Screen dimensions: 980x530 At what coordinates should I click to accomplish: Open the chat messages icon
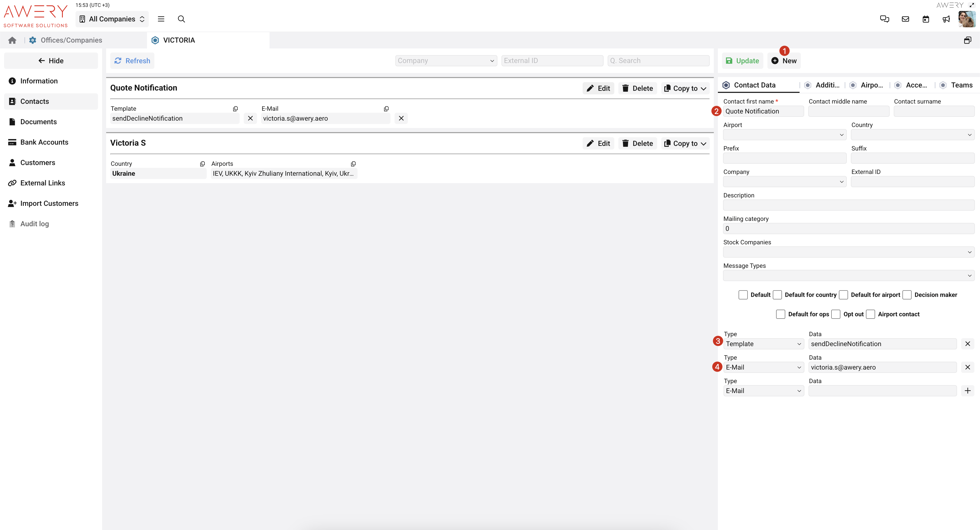pyautogui.click(x=885, y=19)
